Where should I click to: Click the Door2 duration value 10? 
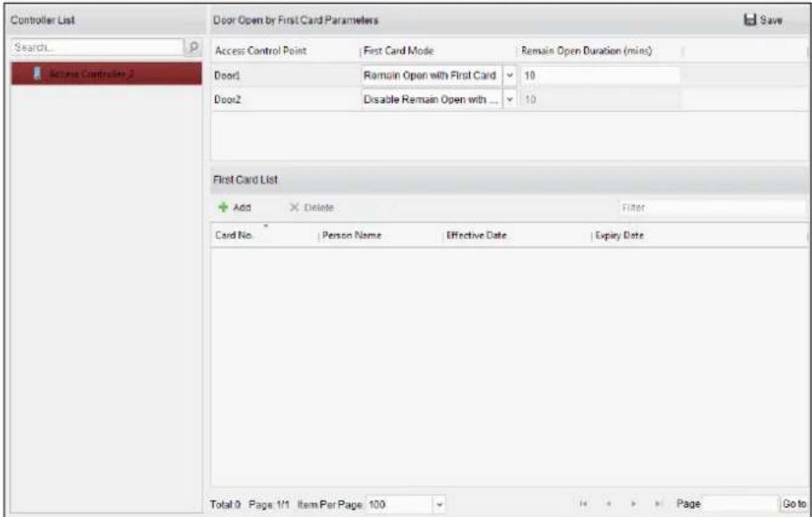pos(530,100)
